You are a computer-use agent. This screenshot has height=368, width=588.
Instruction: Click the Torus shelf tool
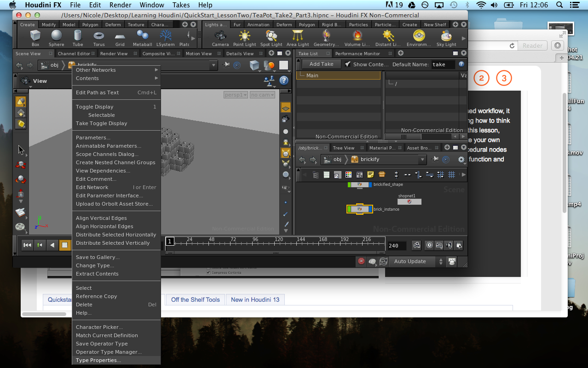click(x=99, y=38)
